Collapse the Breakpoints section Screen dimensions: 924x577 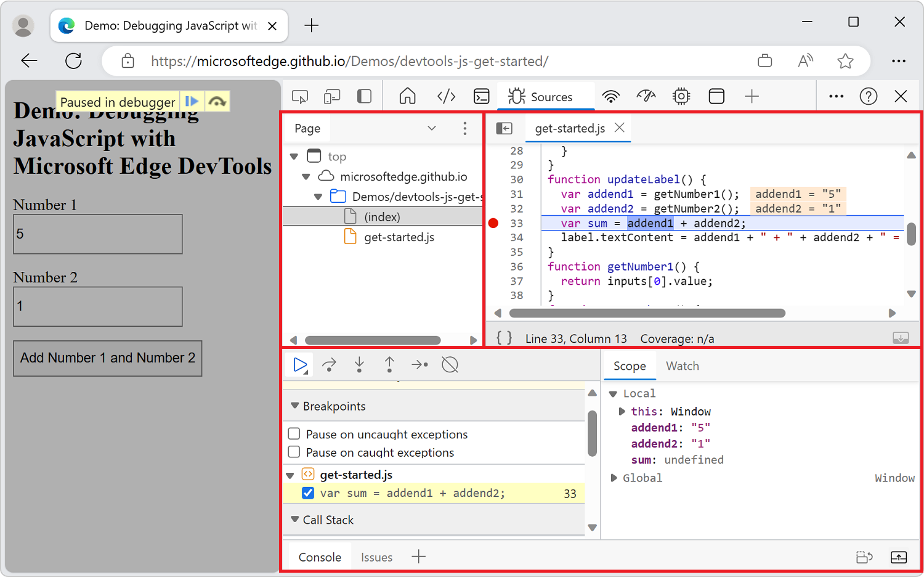click(x=294, y=406)
